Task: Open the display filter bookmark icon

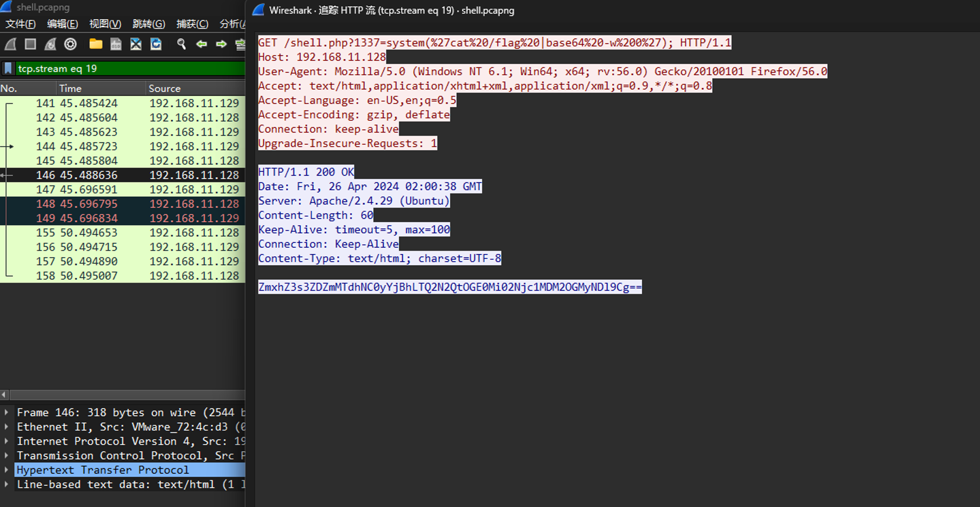Action: click(x=8, y=69)
